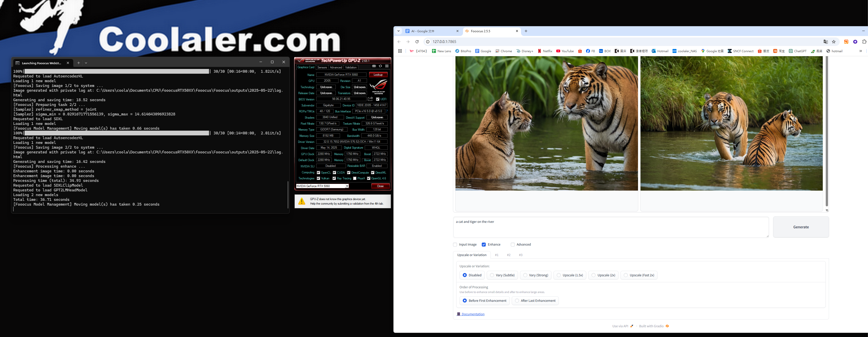Image resolution: width=868 pixels, height=337 pixels.
Task: Open the ChatGPT bookmark
Action: coord(797,51)
